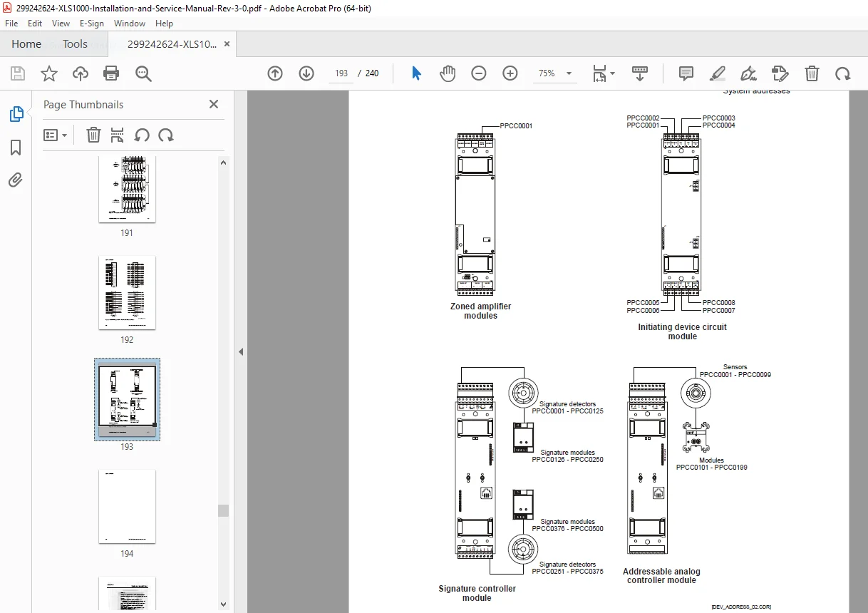Image resolution: width=868 pixels, height=613 pixels.
Task: Bookmark file with star icon
Action: [48, 73]
